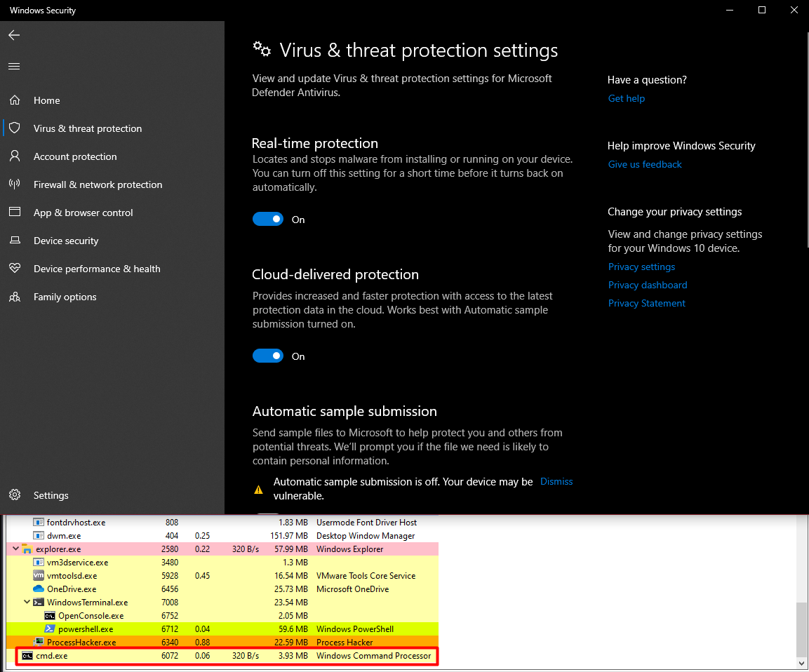Open the Privacy dashboard link

tap(647, 285)
